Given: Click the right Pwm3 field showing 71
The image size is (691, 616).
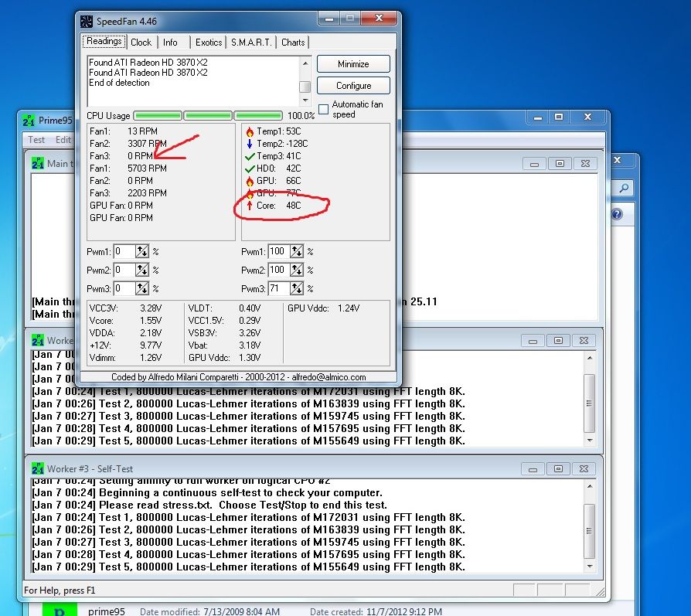Looking at the screenshot, I should click(x=278, y=288).
